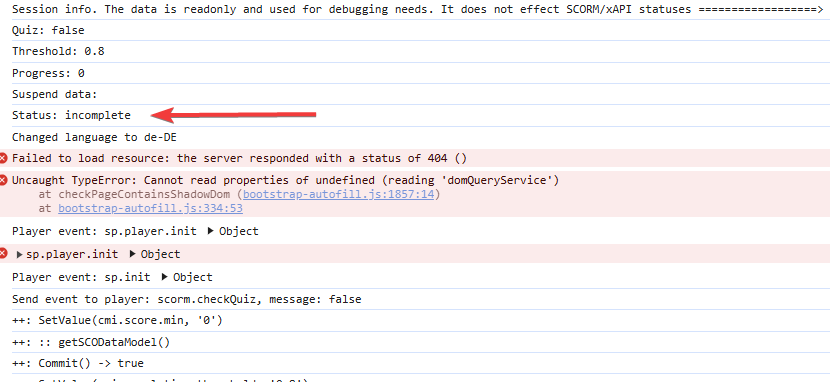The height and width of the screenshot is (382, 830).
Task: Click the 'Player event: sp.player.init' text
Action: coord(104,231)
